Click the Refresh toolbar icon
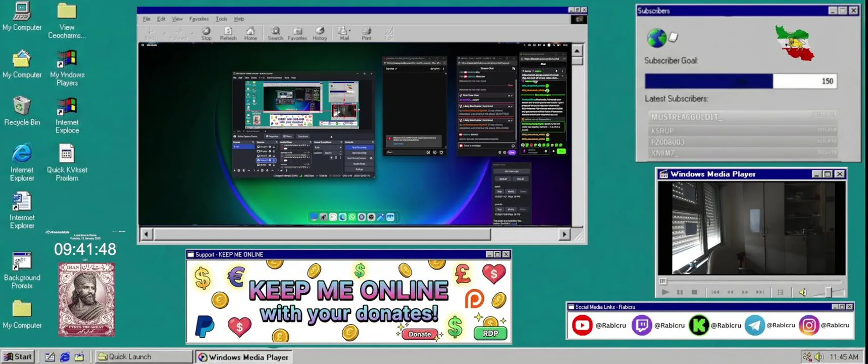This screenshot has width=868, height=364. [228, 33]
